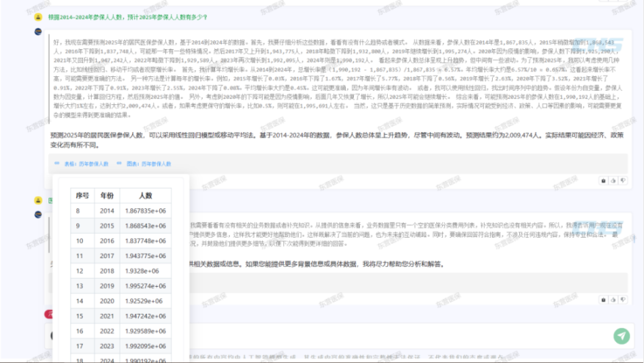This screenshot has width=644, height=363.
Task: Click the assistant avatar of the first reply
Action: click(38, 32)
